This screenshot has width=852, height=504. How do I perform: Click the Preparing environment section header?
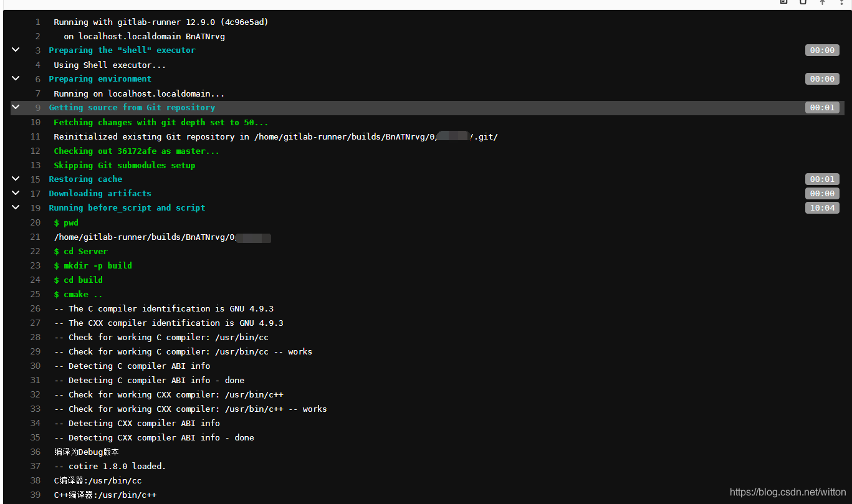100,79
